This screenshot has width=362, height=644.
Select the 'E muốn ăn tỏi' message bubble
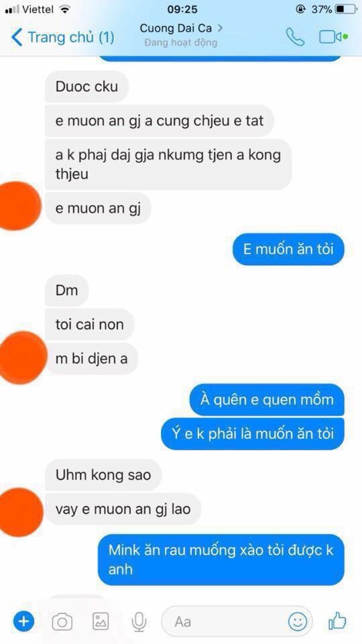(288, 250)
